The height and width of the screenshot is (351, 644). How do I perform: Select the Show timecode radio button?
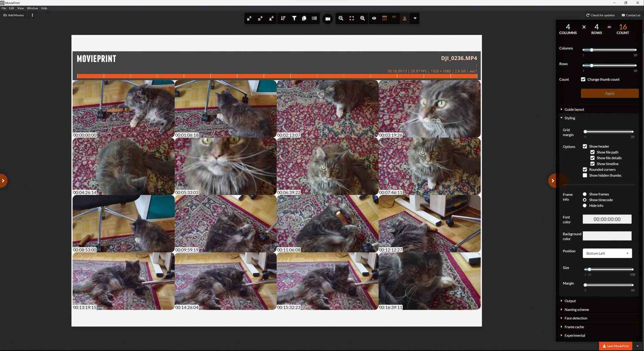coord(585,200)
